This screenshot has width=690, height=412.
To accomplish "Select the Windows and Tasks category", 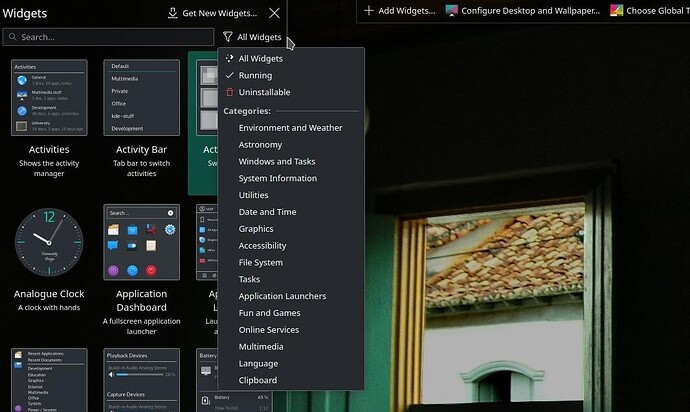I will (290, 161).
